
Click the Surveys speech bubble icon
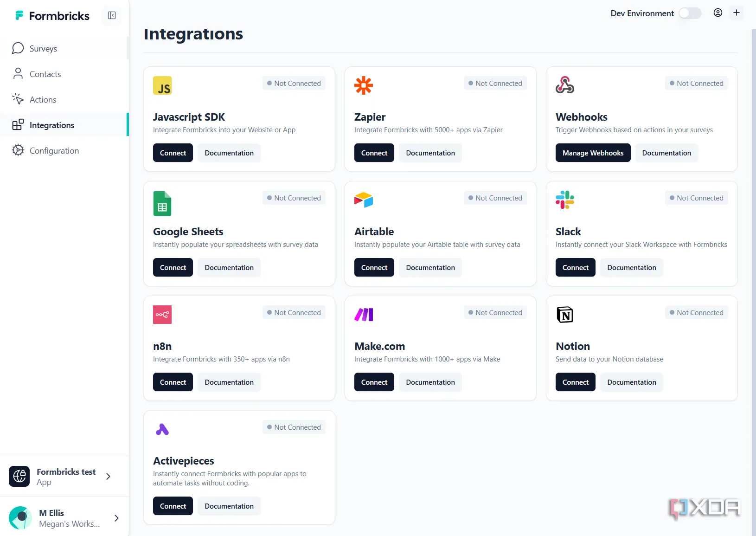coord(18,48)
